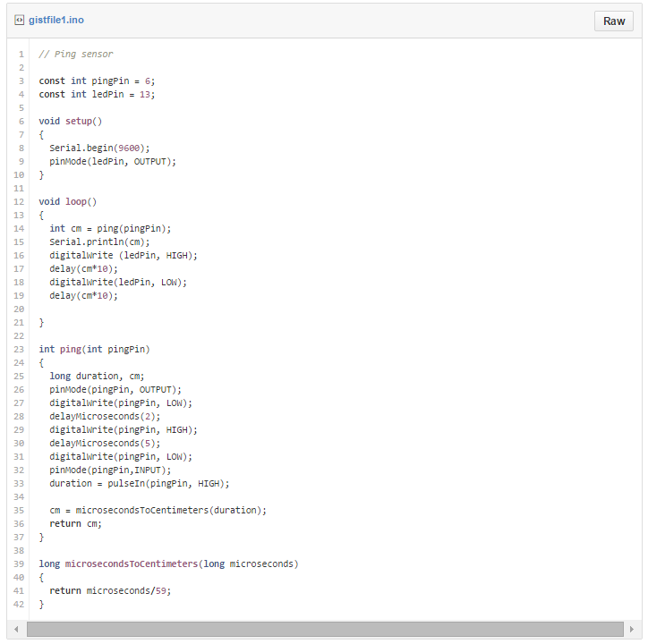Click the 'Serial.begin(9600);' line
The image size is (648, 644).
click(99, 148)
